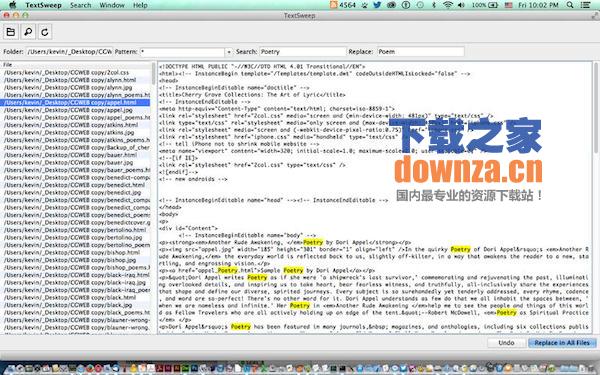This screenshot has width=600, height=375.
Task: Click the magnifier search toolbar icon
Action: tap(28, 32)
